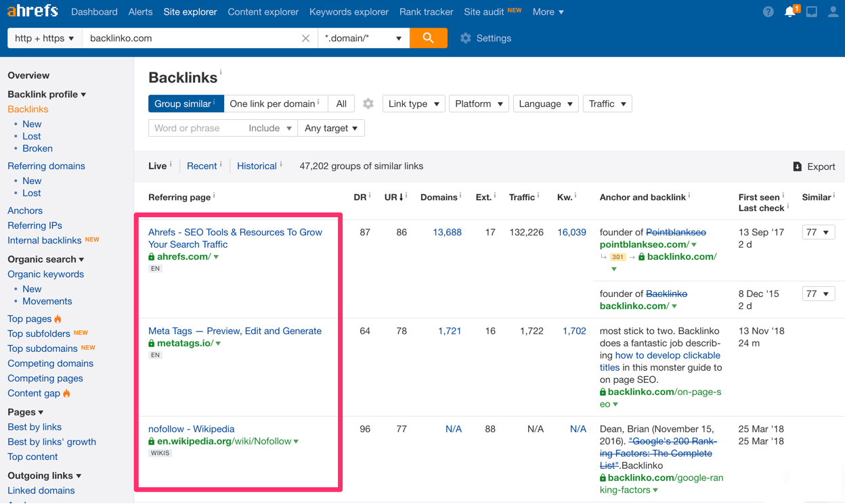Click the info icon beside Domains column
Viewport: 845px width, 504px height.
pyautogui.click(x=460, y=196)
